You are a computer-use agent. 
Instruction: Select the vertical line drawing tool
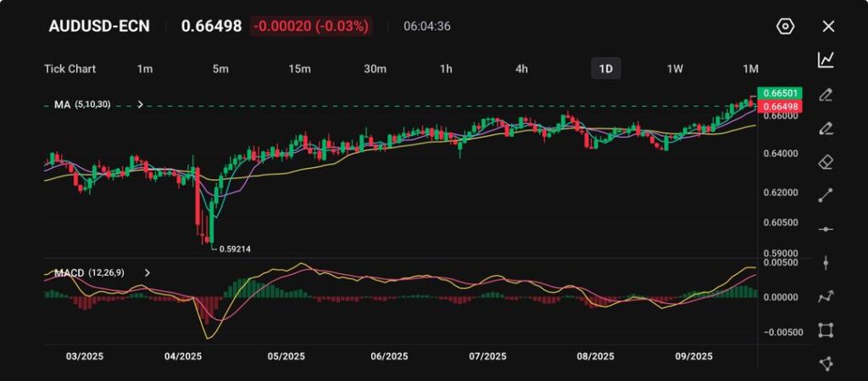(826, 263)
